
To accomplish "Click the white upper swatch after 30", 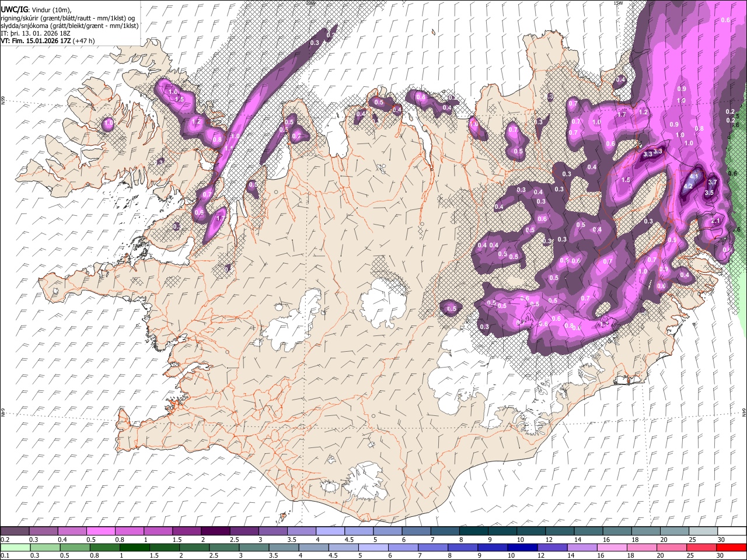I will click(732, 531).
